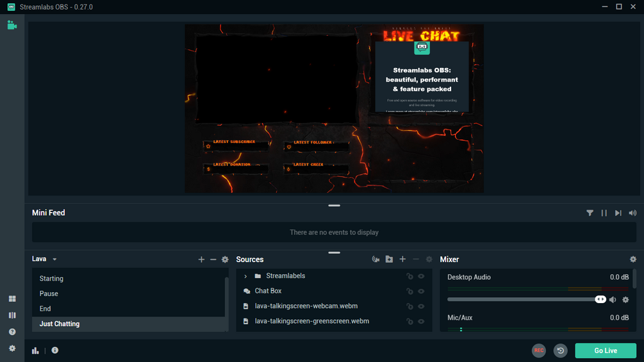
Task: Start recording with REC button
Action: click(x=539, y=350)
